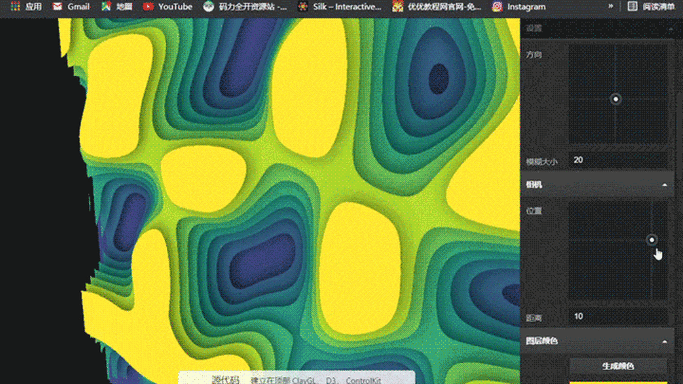683x384 pixels.
Task: Click the direction (方向) pad handle
Action: coord(615,99)
